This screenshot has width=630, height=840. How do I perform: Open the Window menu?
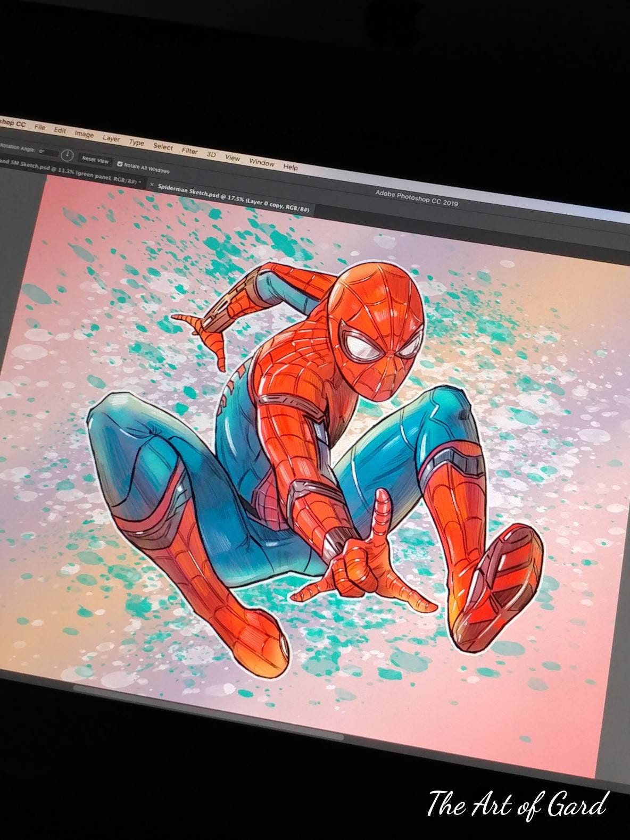click(261, 163)
